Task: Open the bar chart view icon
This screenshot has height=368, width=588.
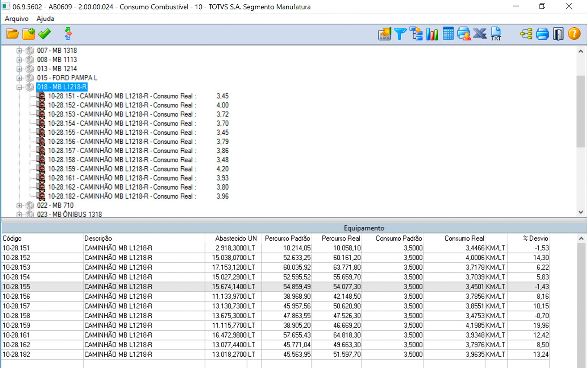Action: point(432,34)
